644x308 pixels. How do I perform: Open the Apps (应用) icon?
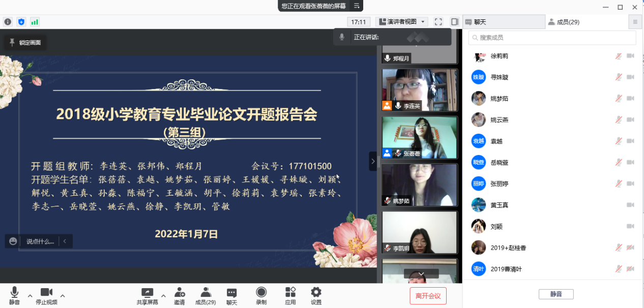coord(290,293)
